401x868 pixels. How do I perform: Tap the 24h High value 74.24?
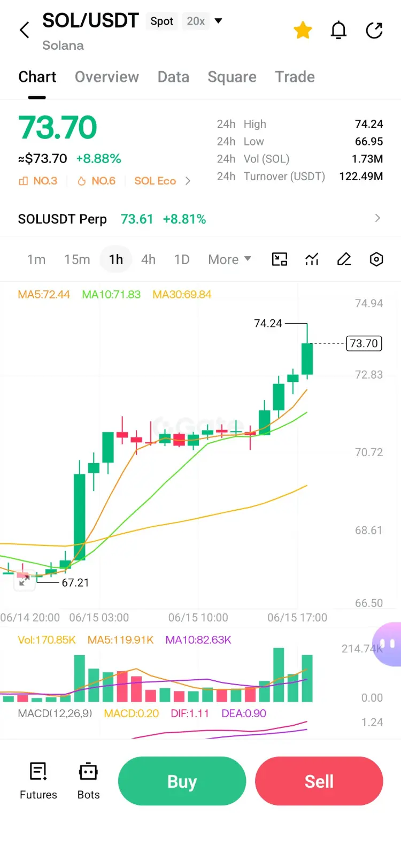(369, 124)
